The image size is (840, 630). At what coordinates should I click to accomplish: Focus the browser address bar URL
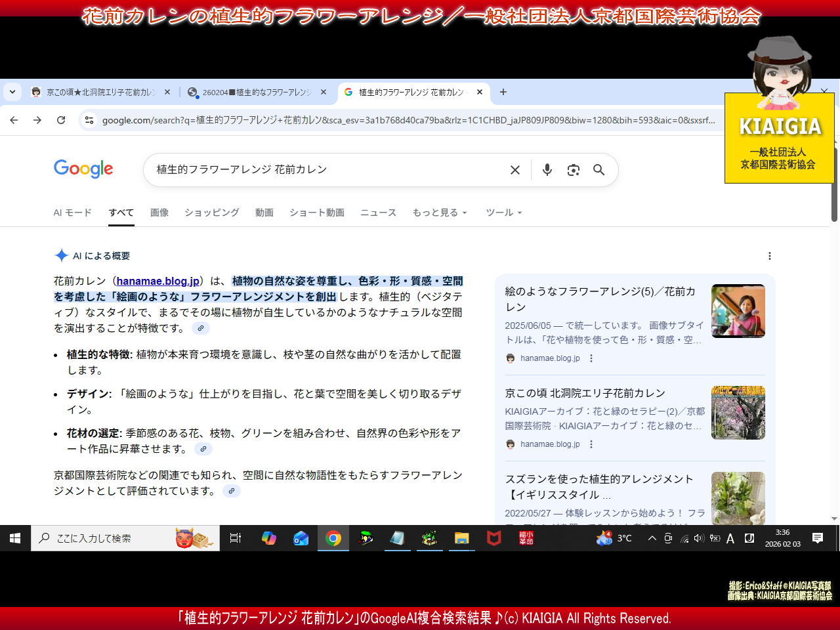(x=408, y=120)
